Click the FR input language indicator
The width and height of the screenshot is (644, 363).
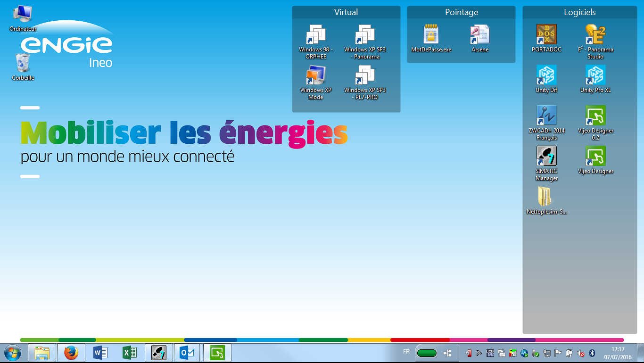(x=406, y=352)
